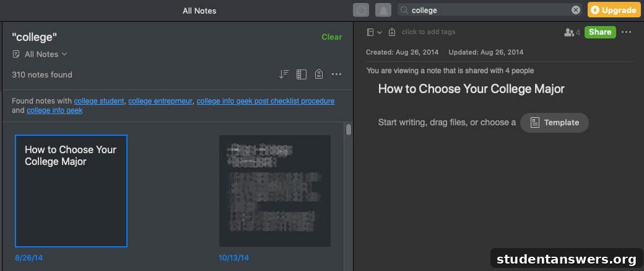Open the college student suggested search
This screenshot has height=271, width=644.
point(99,101)
